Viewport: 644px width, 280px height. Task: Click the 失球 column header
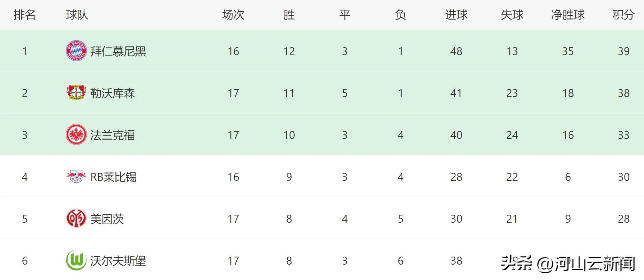[x=512, y=15]
